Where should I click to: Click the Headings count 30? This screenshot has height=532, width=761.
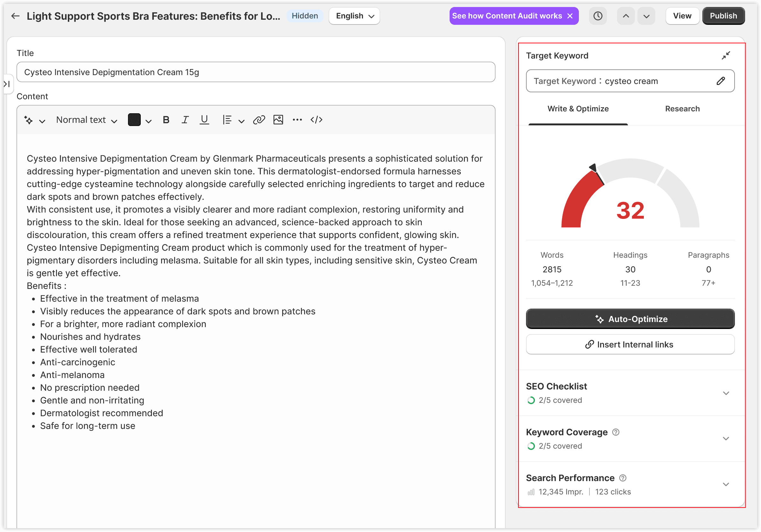pos(630,269)
